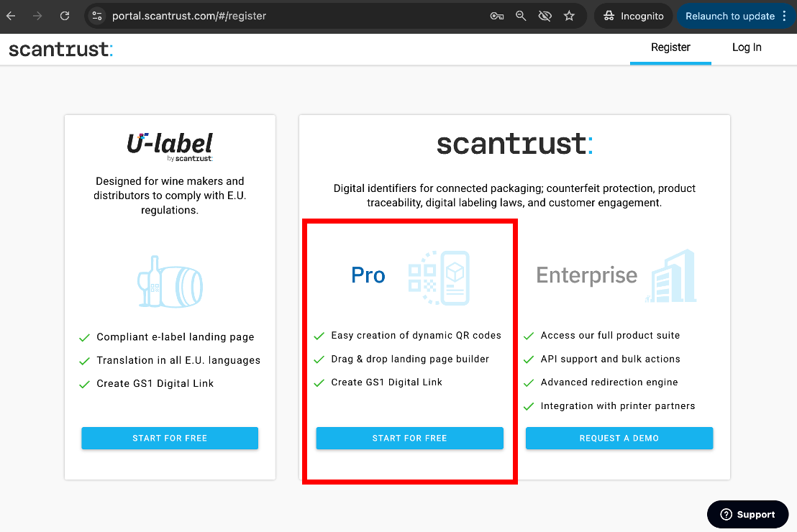Click 'Drag & drop landing page builder' text
797x532 pixels.
(x=410, y=359)
